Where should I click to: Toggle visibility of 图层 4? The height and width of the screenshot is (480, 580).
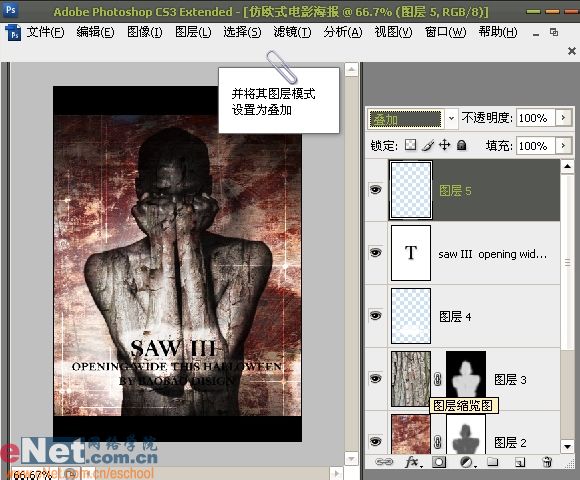click(375, 316)
